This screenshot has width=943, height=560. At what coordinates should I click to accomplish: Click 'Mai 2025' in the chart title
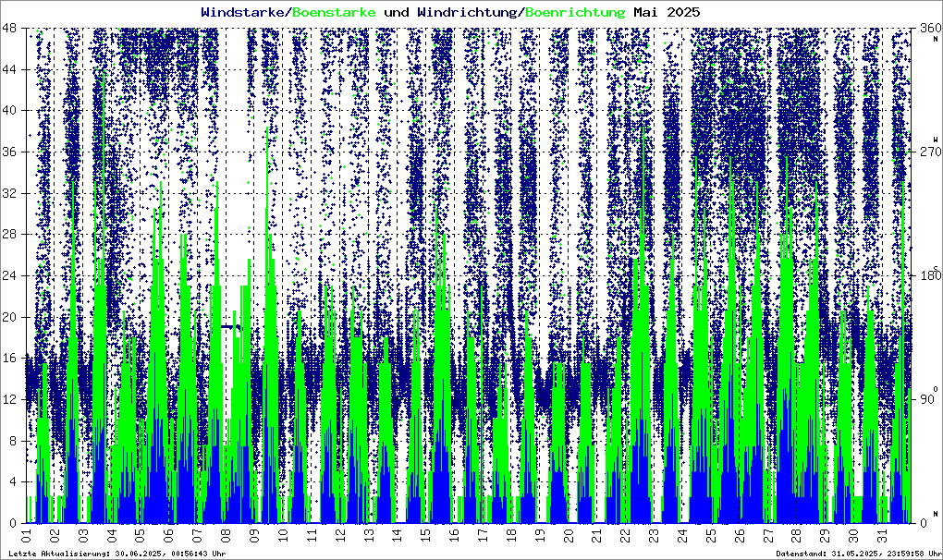click(x=666, y=13)
